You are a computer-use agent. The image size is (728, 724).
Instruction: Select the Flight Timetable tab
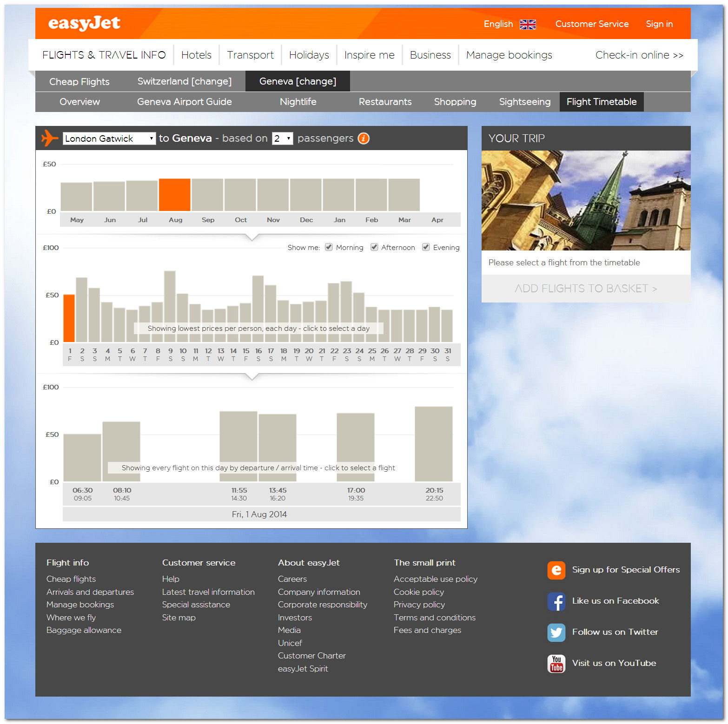[x=602, y=102]
